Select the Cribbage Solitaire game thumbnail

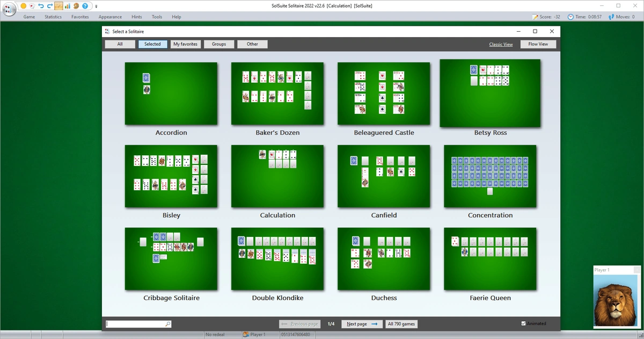coord(171,259)
